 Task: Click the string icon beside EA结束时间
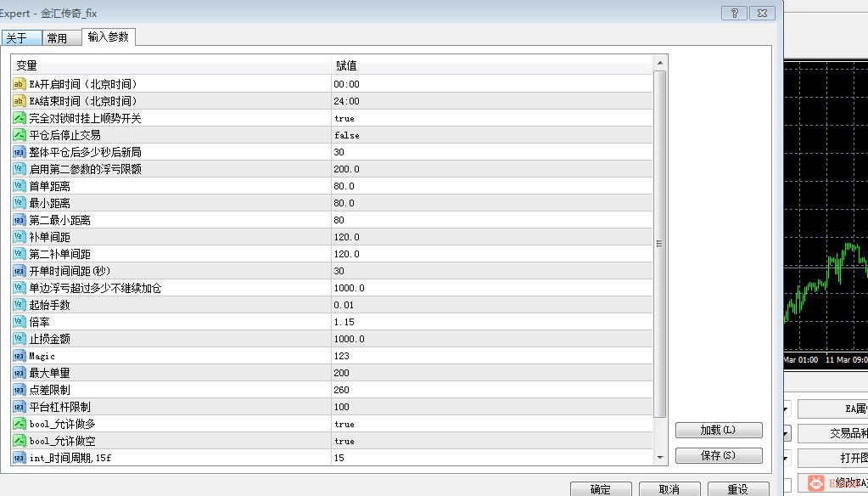pyautogui.click(x=19, y=101)
